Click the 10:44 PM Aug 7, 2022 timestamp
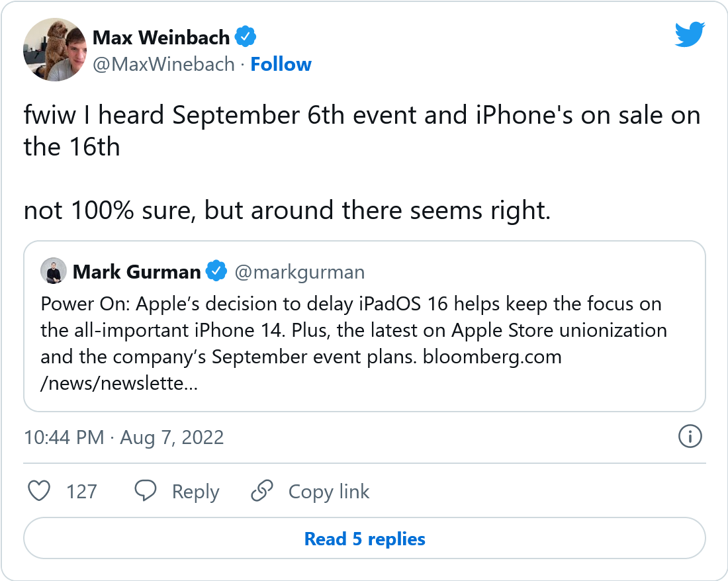 tap(124, 437)
